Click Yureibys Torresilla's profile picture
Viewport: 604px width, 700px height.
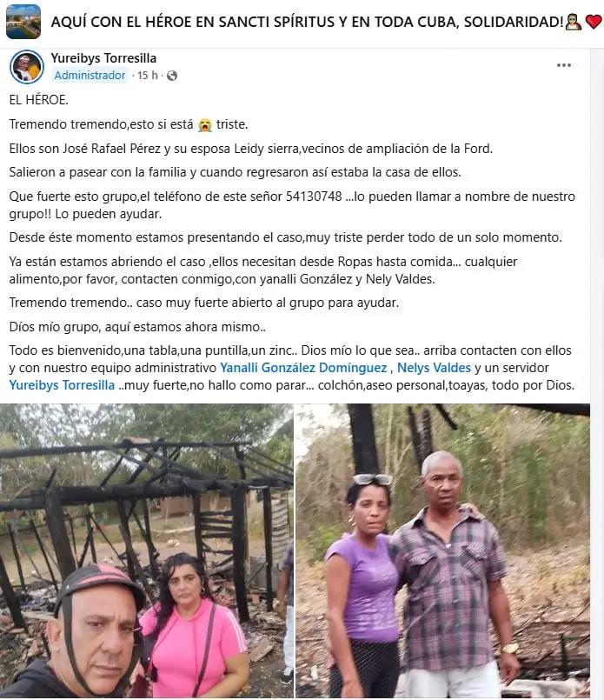(x=26, y=67)
